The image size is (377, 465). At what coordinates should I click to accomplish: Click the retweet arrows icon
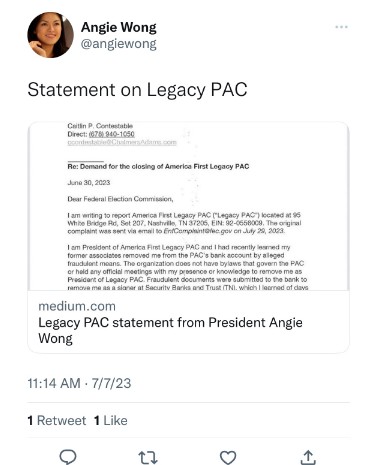[x=148, y=457]
